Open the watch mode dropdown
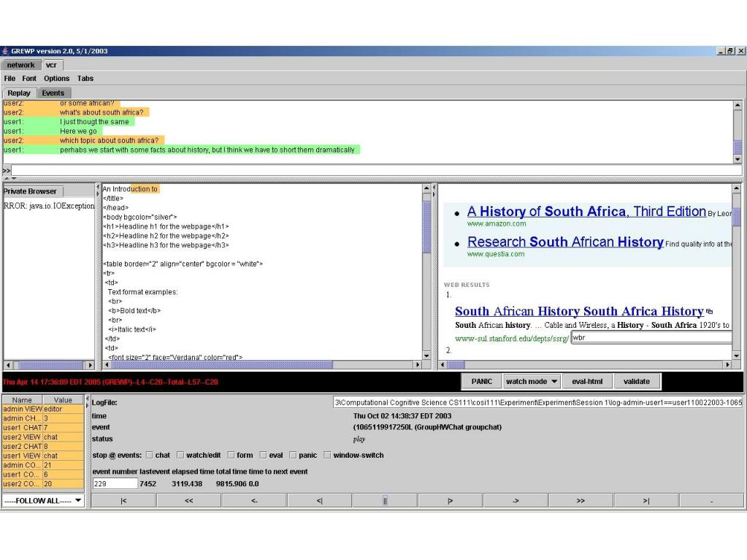 (532, 381)
